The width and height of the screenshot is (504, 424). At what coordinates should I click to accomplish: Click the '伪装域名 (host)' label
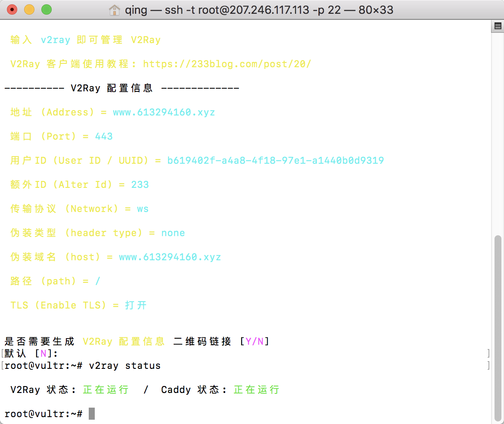[x=55, y=257]
